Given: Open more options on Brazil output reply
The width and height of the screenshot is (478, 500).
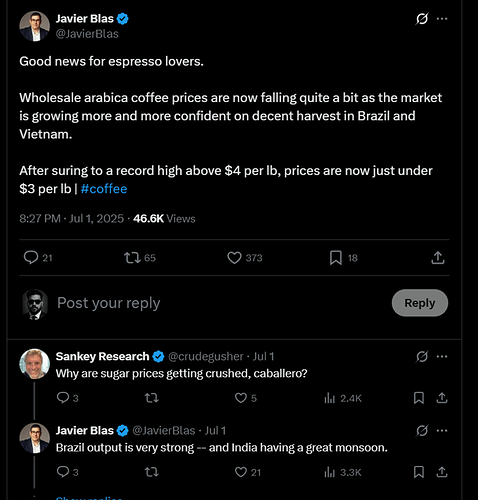Looking at the screenshot, I should 442,431.
